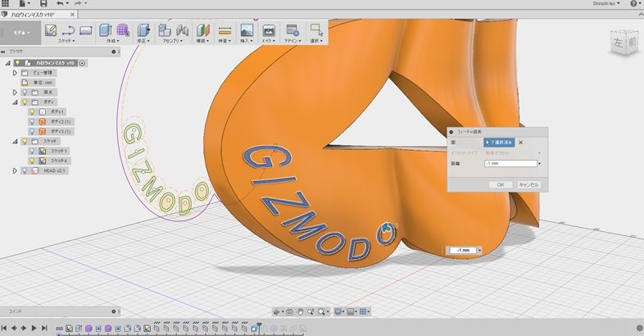Click the Create Sketch icon

[51, 30]
